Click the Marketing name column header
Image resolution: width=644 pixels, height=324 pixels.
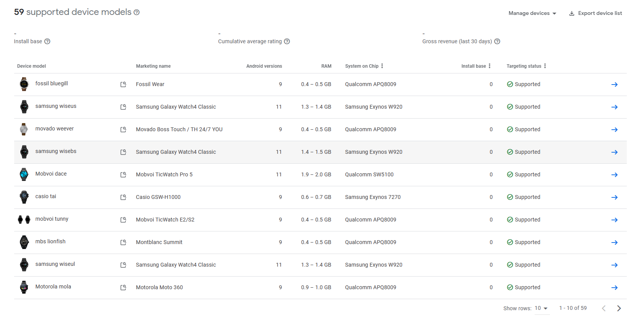[x=153, y=66]
